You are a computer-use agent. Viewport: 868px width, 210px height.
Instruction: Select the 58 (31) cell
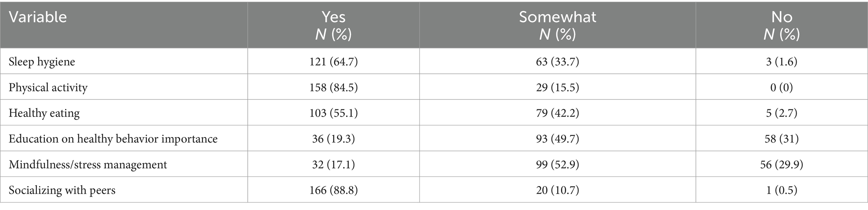click(782, 139)
